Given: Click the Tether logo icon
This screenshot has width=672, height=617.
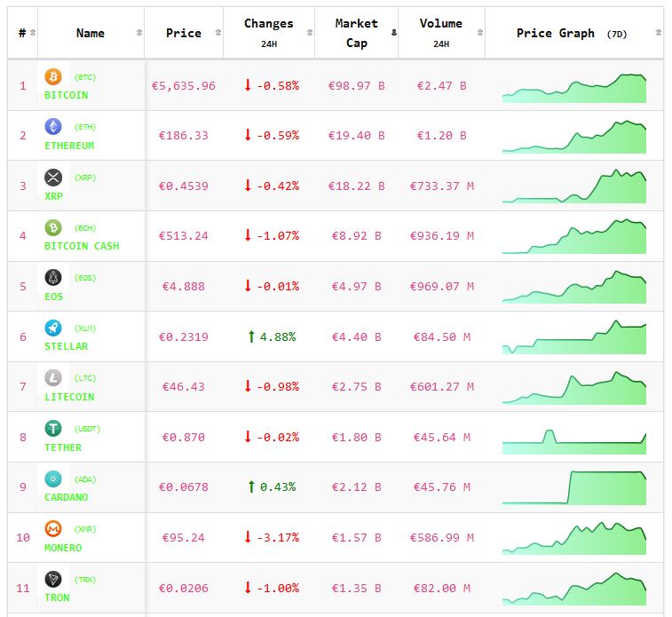Looking at the screenshot, I should pos(53,429).
